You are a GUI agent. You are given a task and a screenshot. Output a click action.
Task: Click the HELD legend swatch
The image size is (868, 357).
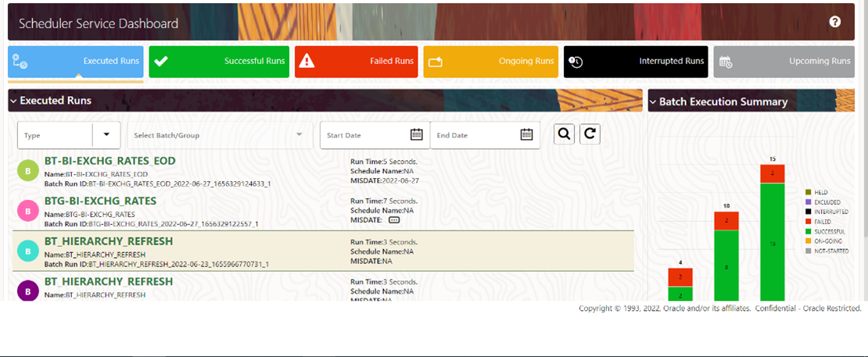pyautogui.click(x=808, y=191)
